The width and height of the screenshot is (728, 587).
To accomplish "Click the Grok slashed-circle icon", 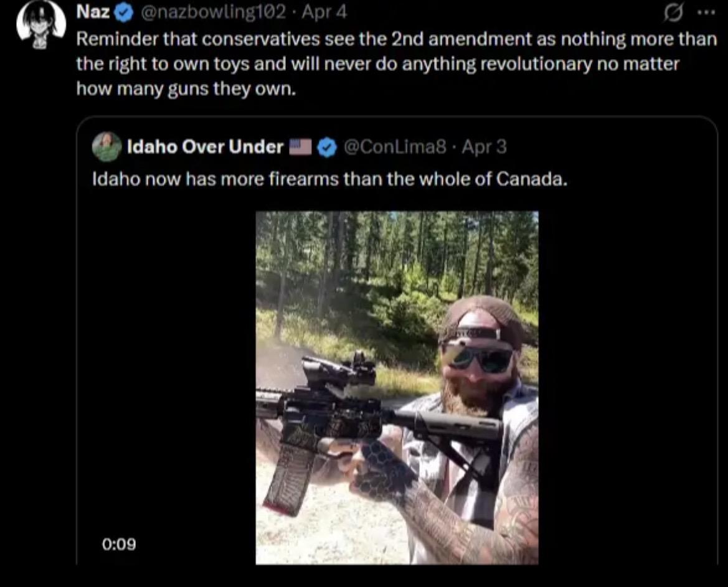I will 674,12.
